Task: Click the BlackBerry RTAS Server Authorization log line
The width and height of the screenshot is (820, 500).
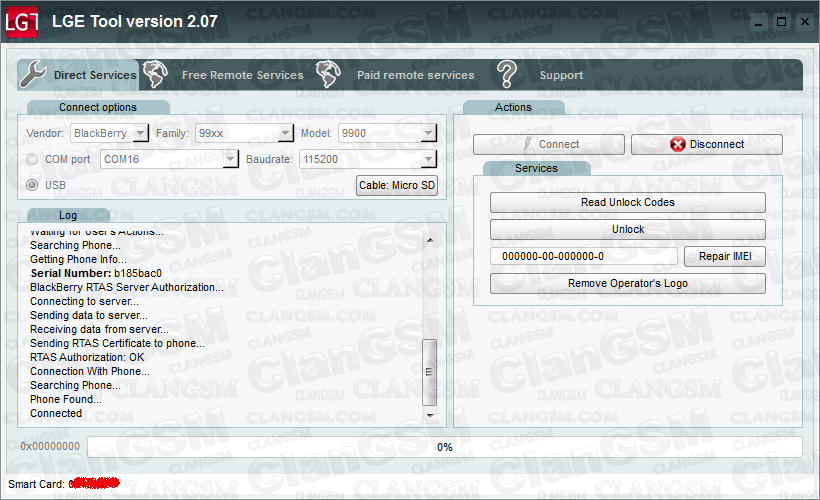Action: [x=127, y=287]
